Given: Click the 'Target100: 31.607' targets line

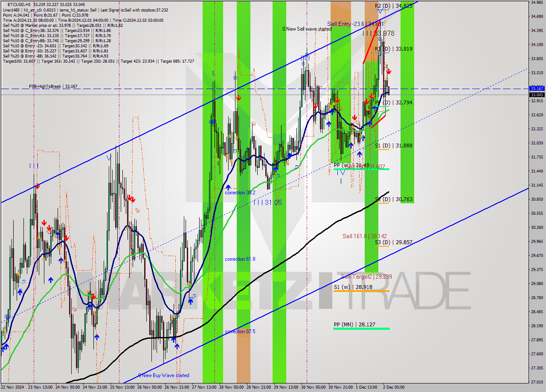Looking at the screenshot, I should [99, 61].
